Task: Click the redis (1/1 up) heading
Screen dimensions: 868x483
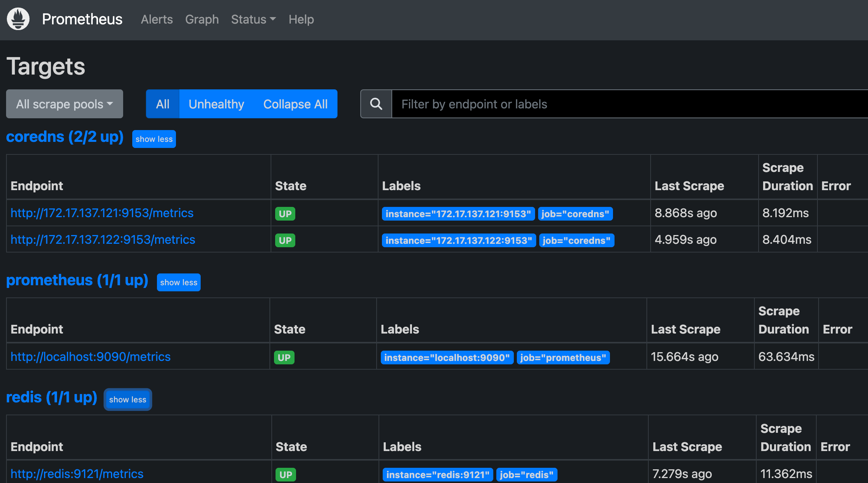Action: tap(52, 397)
